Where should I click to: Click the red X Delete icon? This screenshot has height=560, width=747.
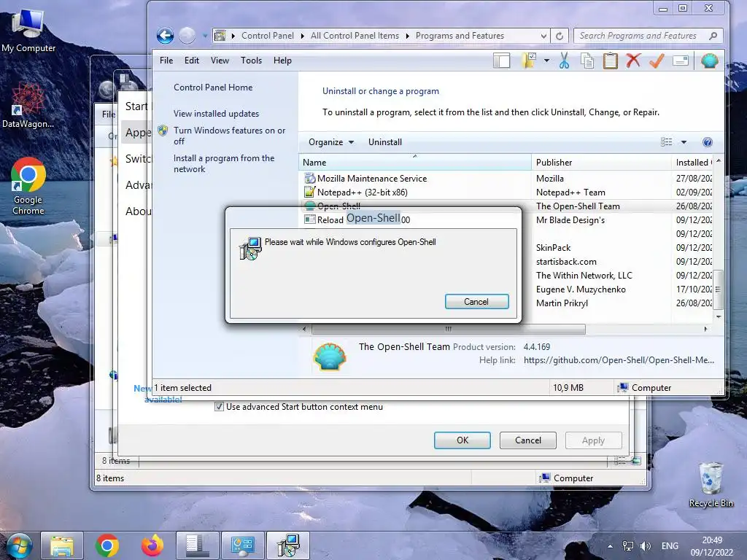pyautogui.click(x=633, y=61)
